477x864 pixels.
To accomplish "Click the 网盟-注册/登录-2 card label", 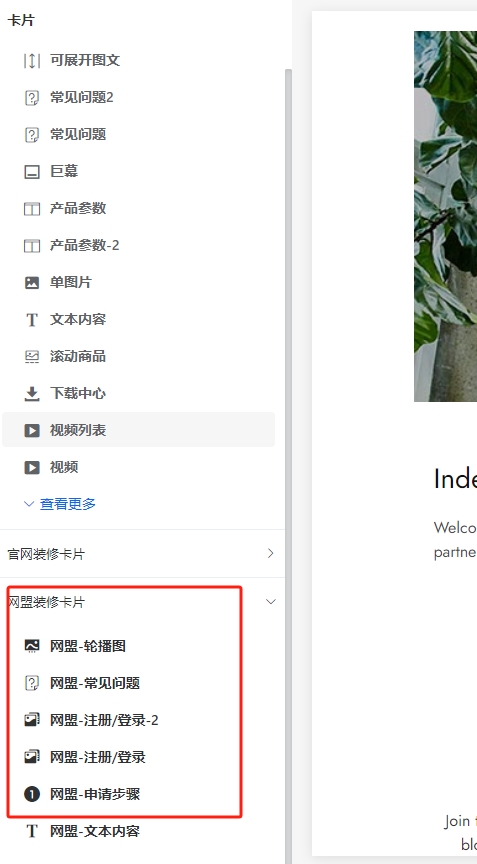I will (x=104, y=720).
